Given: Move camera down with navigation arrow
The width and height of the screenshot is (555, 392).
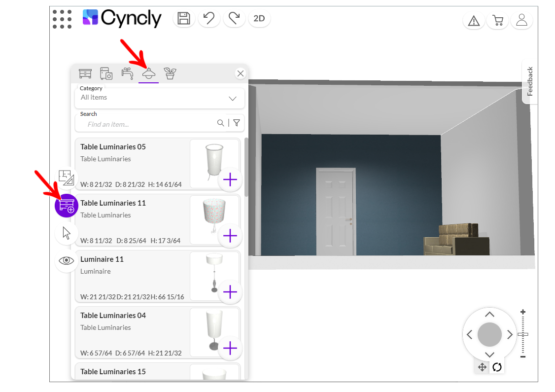Looking at the screenshot, I should [x=489, y=355].
